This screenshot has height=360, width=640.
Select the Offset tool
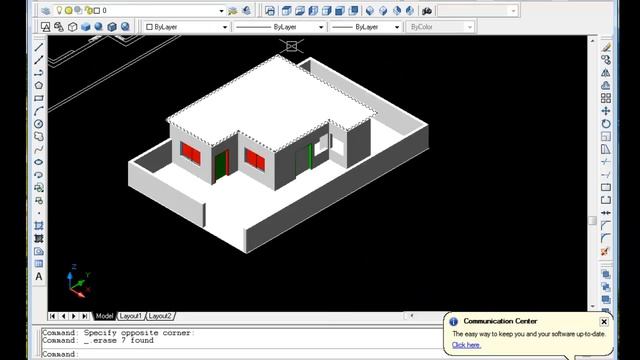pyautogui.click(x=606, y=85)
